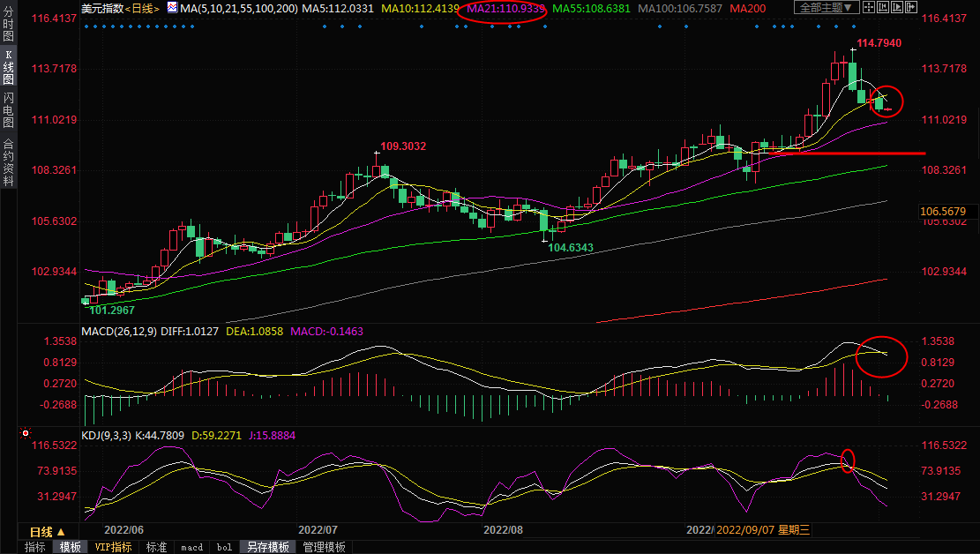Expand the 日线 period selector
Image resolution: width=980 pixels, height=554 pixels.
tap(47, 532)
